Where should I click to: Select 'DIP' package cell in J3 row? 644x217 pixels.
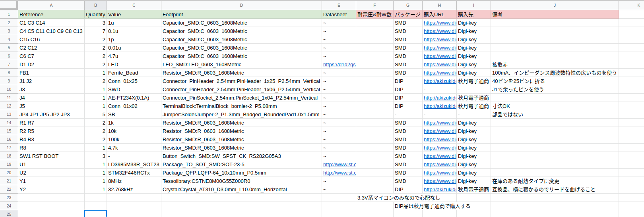[408, 89]
